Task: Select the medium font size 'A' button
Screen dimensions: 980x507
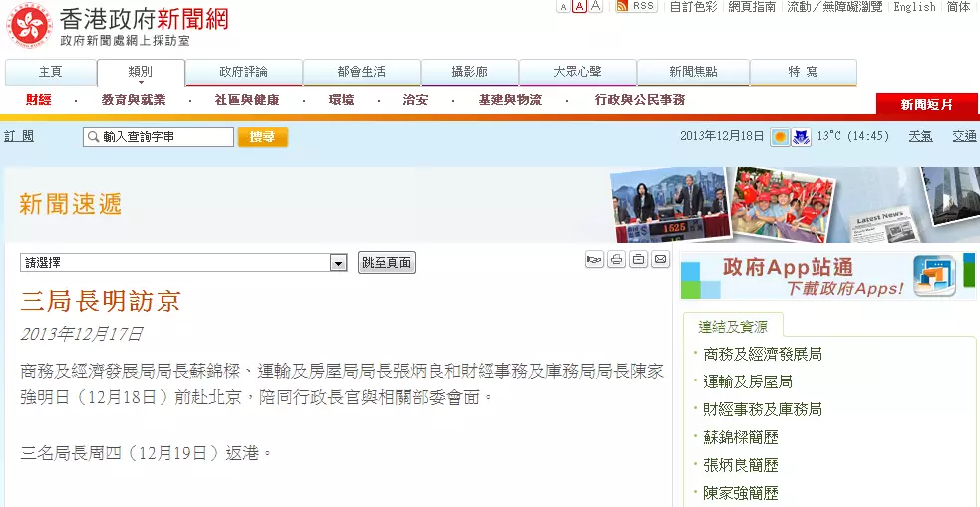Action: [578, 7]
